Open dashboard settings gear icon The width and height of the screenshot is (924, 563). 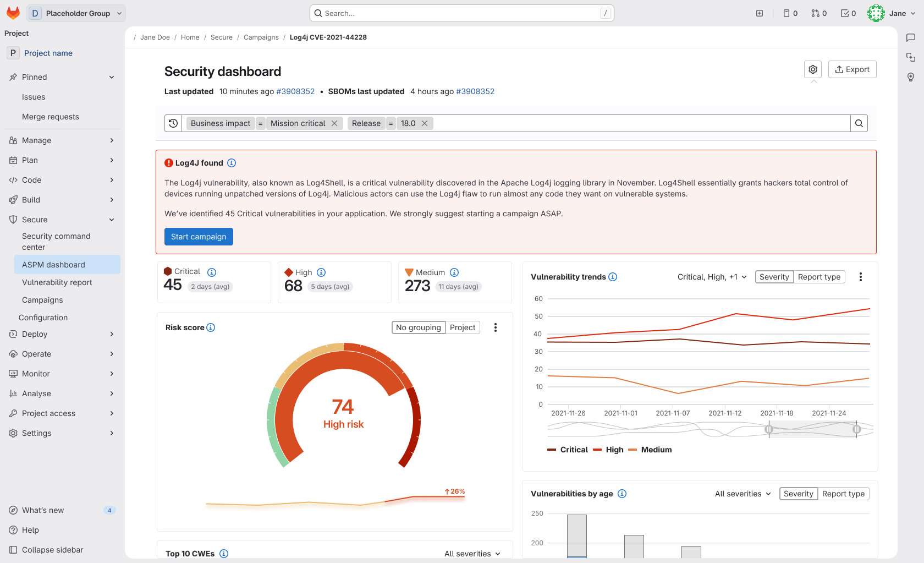click(x=813, y=69)
